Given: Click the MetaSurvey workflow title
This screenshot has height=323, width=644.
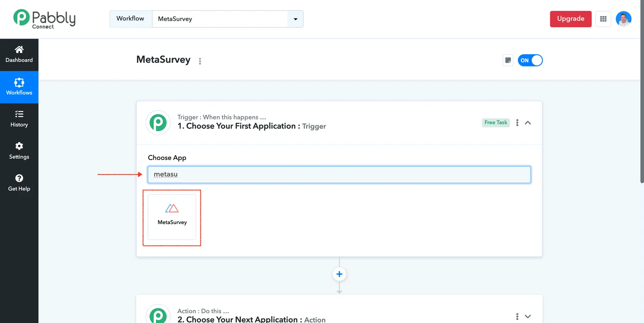Looking at the screenshot, I should tap(163, 60).
